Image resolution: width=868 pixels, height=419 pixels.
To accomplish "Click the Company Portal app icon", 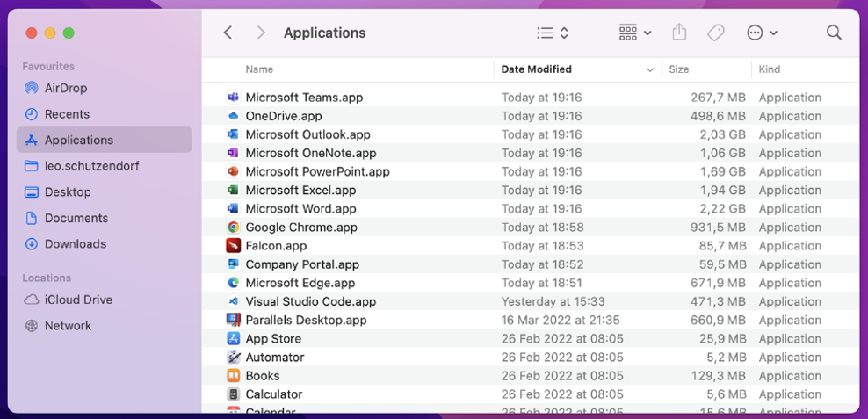I will point(233,264).
